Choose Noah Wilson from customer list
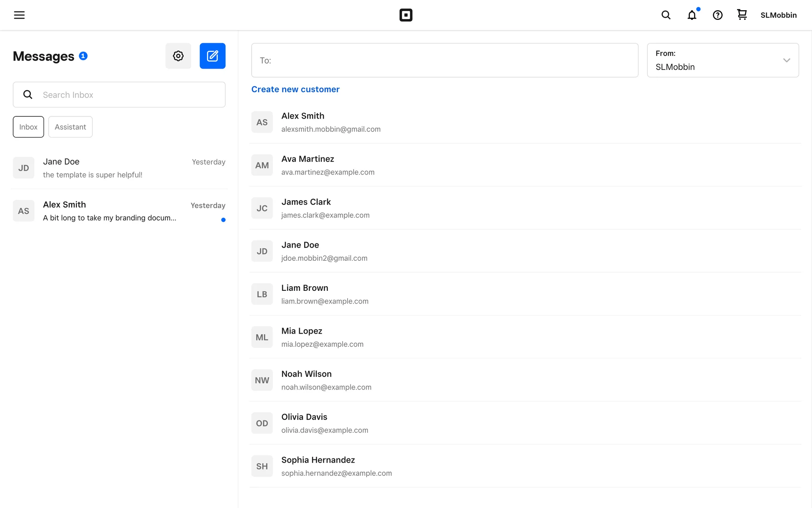 (x=326, y=380)
